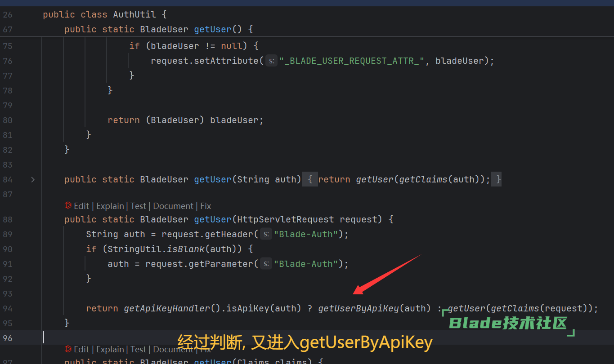Click Fix above getUser(HttpServletRequest request)
The height and width of the screenshot is (364, 614).
tap(206, 206)
